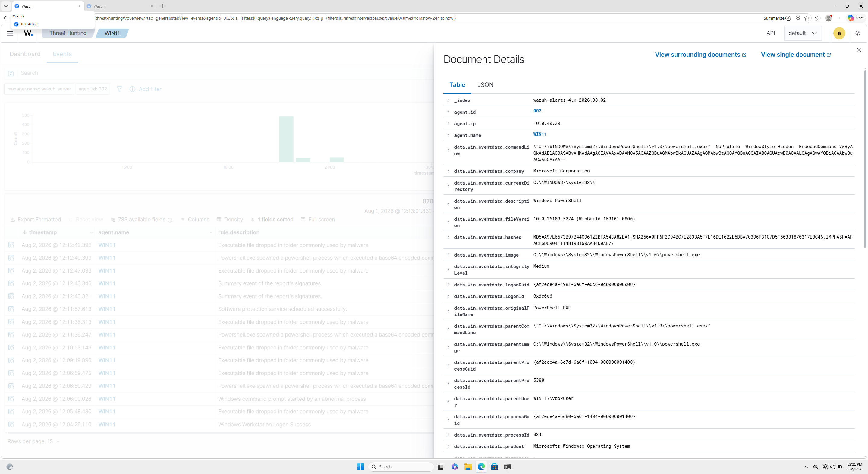Click the manager.name: wazuh-server filter pill
868x474 pixels.
(x=39, y=89)
